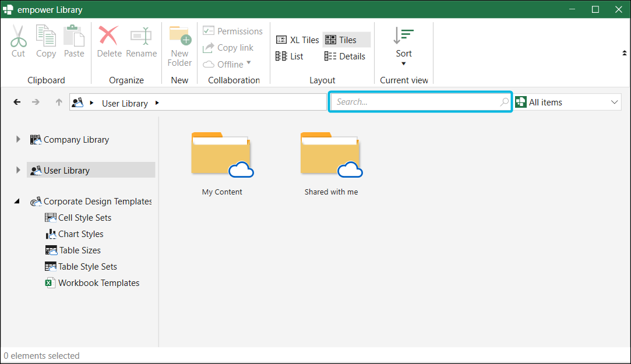Click the Copy icon in Clipboard

pyautogui.click(x=46, y=36)
